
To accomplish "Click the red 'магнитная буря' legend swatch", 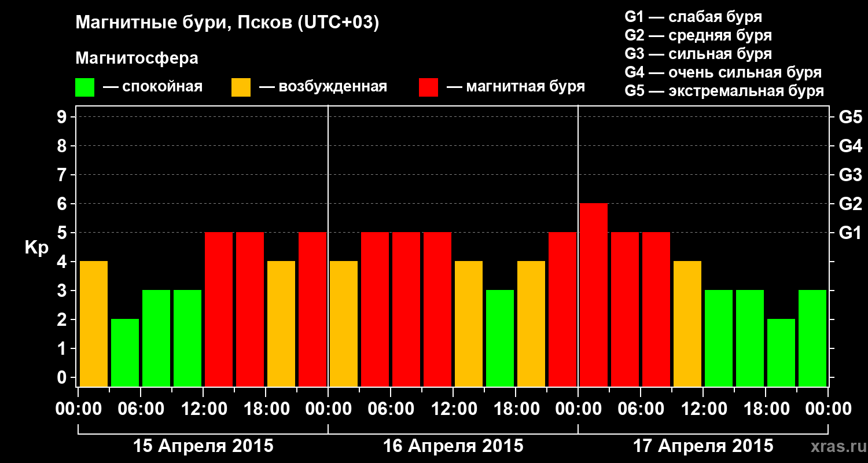I will coord(428,87).
